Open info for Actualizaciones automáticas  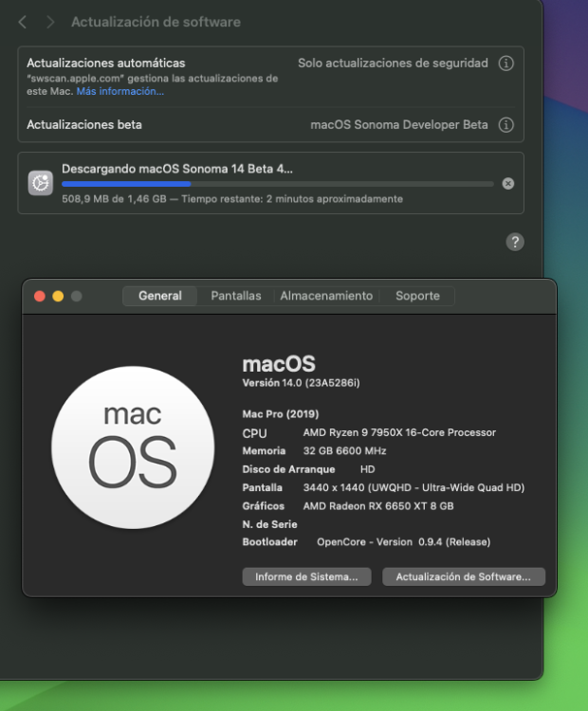pos(505,63)
